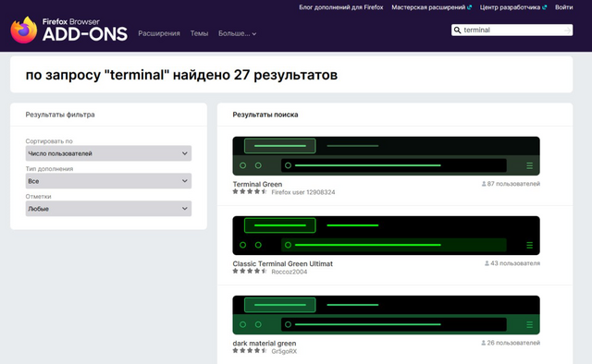This screenshot has width=592, height=364.
Task: Click the Firefox logo icon
Action: tap(24, 30)
